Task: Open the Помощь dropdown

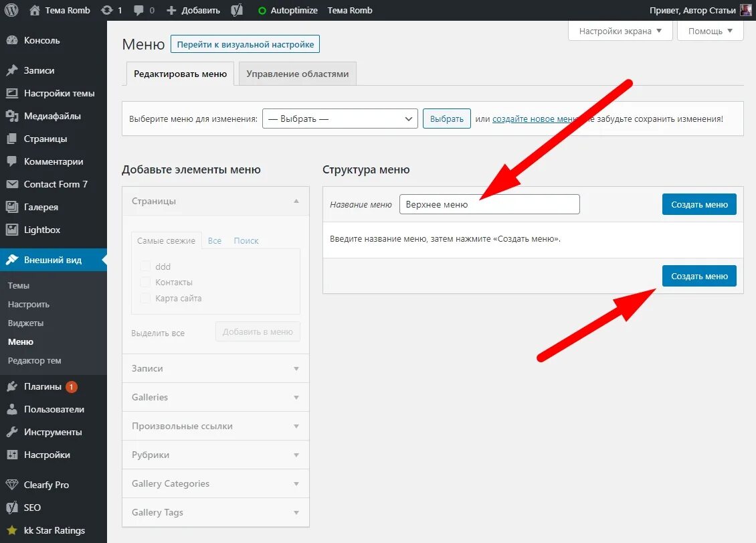Action: click(711, 31)
